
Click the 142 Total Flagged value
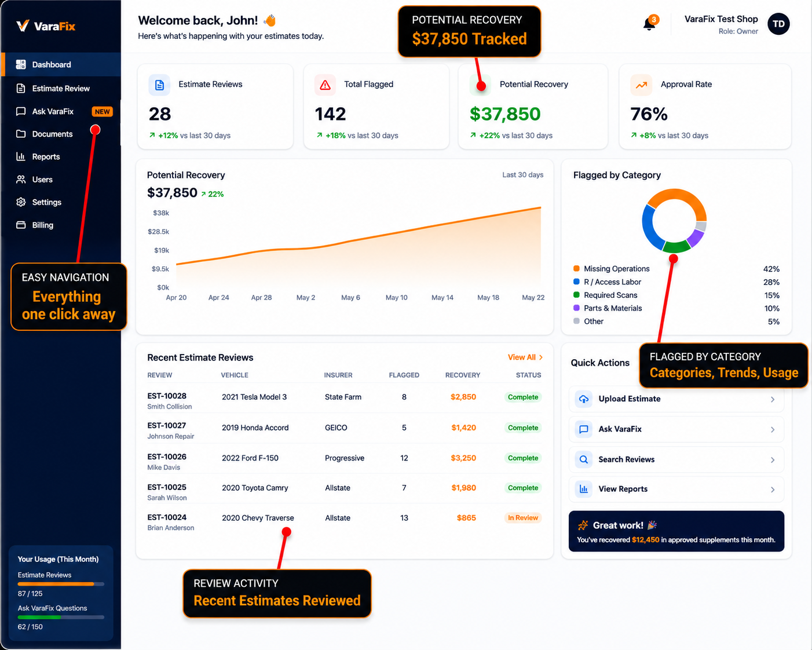pos(331,114)
